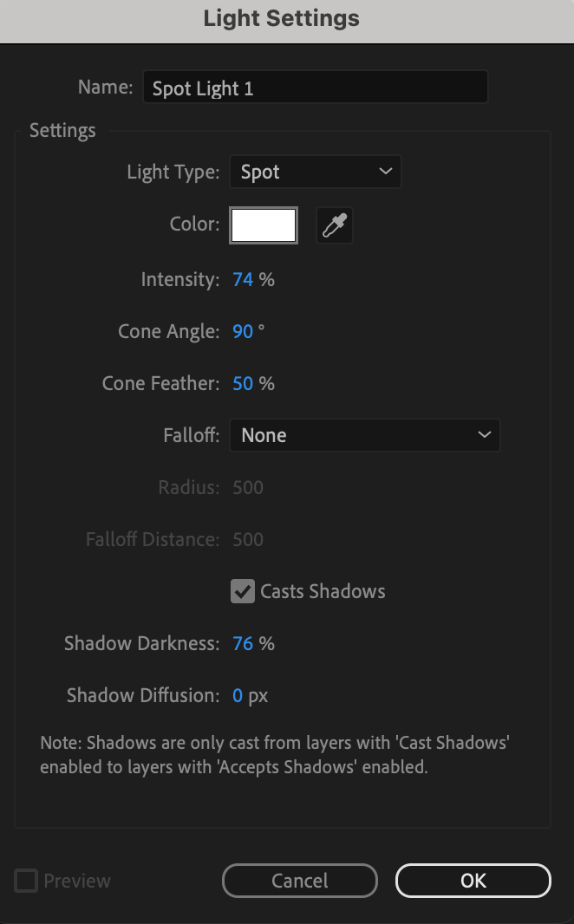Viewport: 574px width, 924px height.
Task: Click the Name text field
Action: (315, 88)
